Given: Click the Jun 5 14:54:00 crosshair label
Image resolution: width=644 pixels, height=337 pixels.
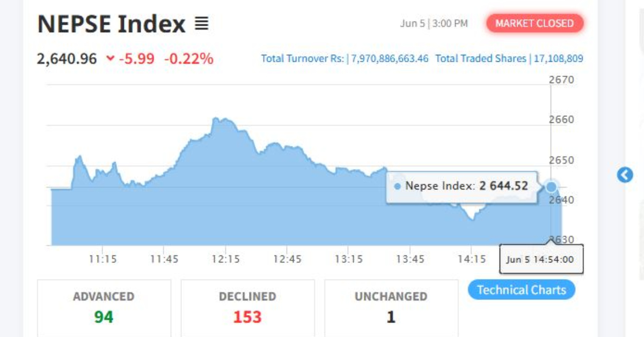Looking at the screenshot, I should 541,260.
